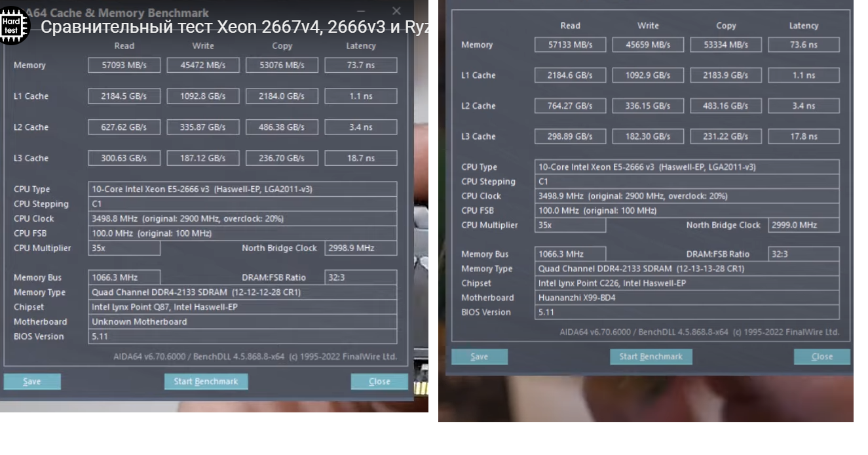
Task: Click the video title starting 'Сравнительный тест Xeon'
Action: click(236, 28)
